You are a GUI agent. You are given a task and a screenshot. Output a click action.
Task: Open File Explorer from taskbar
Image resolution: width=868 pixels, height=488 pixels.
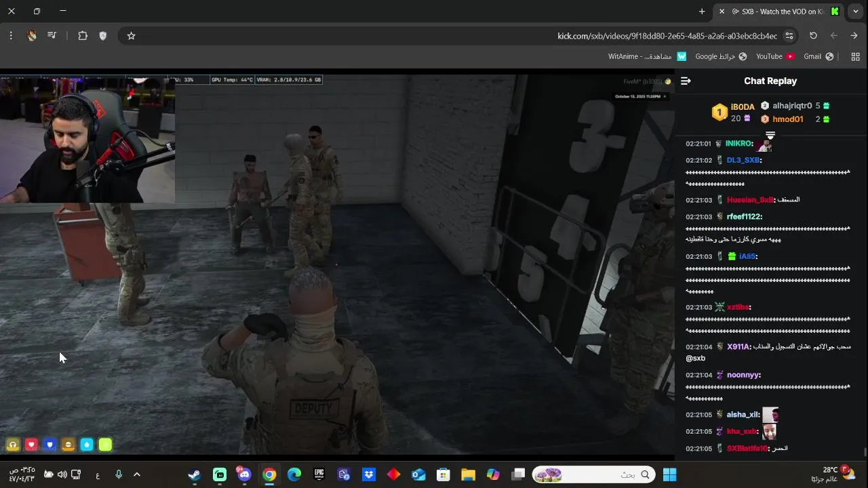click(469, 474)
